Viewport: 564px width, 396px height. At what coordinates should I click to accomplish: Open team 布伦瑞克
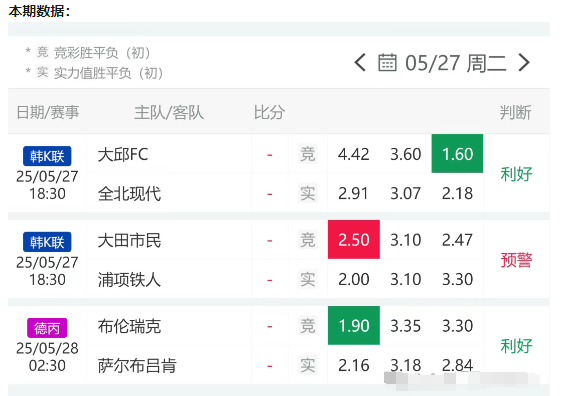129,326
